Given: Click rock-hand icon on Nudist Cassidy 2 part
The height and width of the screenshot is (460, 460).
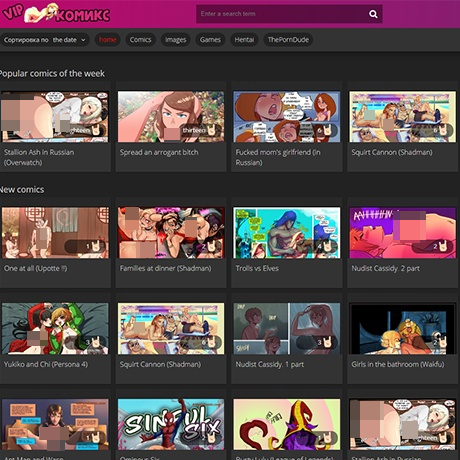Looking at the screenshot, I should 443,247.
